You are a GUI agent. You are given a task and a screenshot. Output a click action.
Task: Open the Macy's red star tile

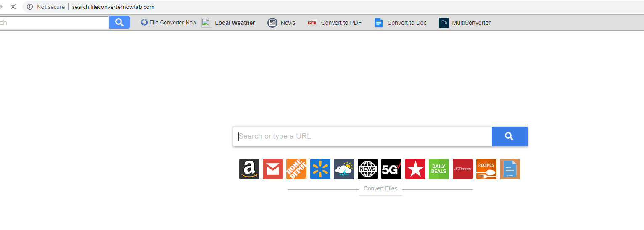pyautogui.click(x=415, y=169)
